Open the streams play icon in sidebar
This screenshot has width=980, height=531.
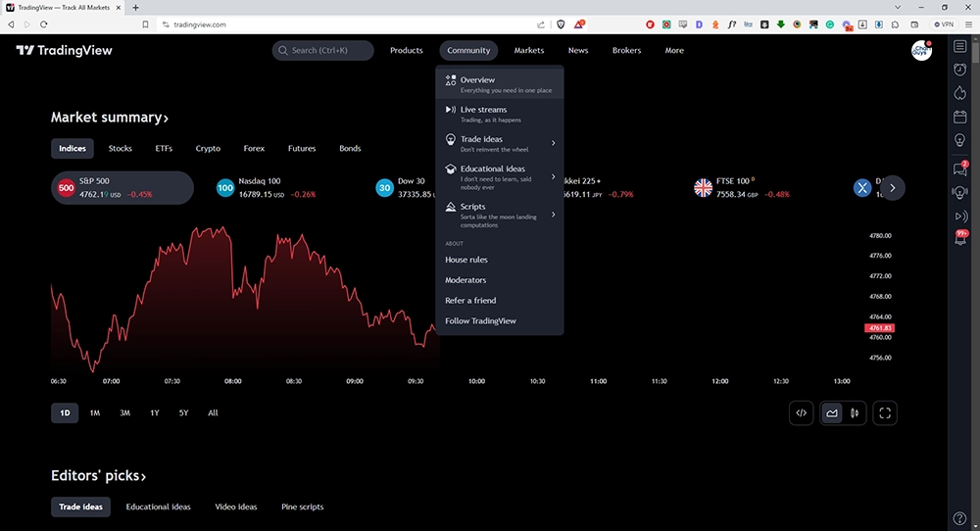960,217
